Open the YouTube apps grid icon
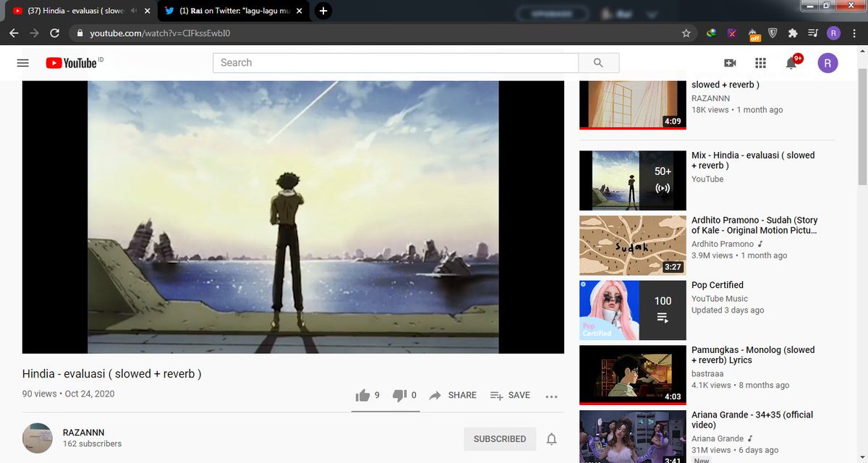This screenshot has width=868, height=463. point(760,63)
